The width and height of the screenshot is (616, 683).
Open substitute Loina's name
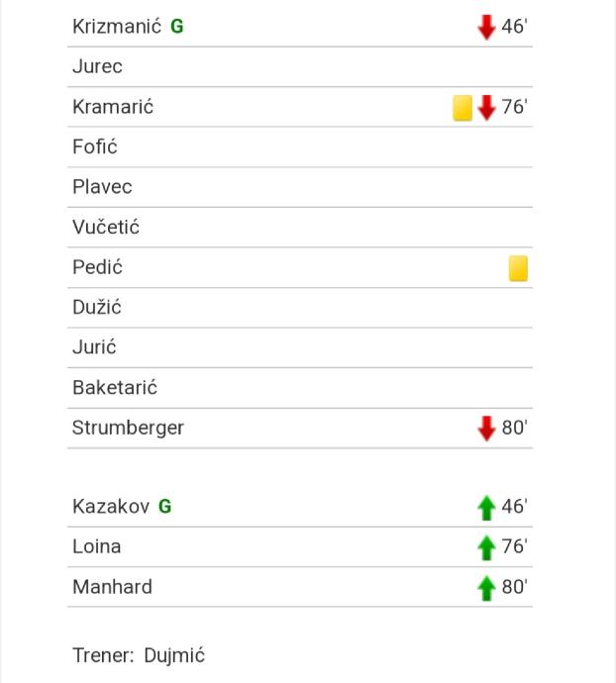point(97,546)
